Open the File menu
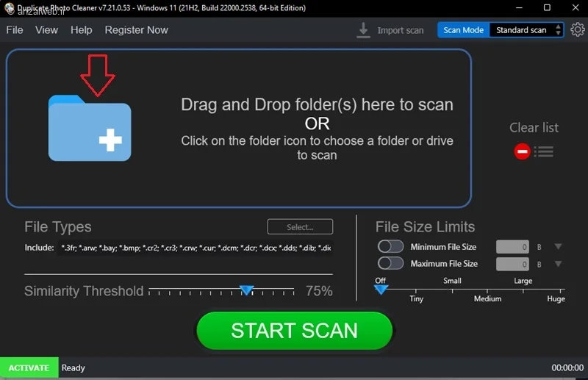The image size is (588, 380). pos(15,30)
